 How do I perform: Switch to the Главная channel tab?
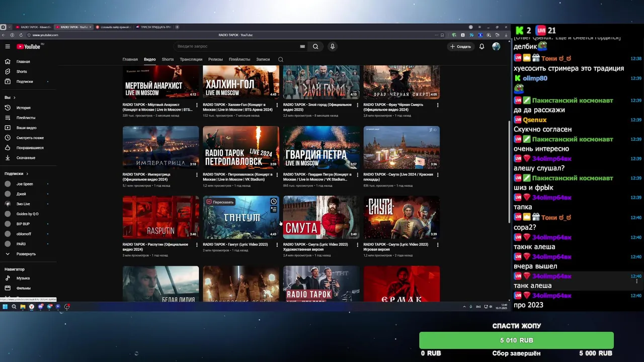click(130, 59)
